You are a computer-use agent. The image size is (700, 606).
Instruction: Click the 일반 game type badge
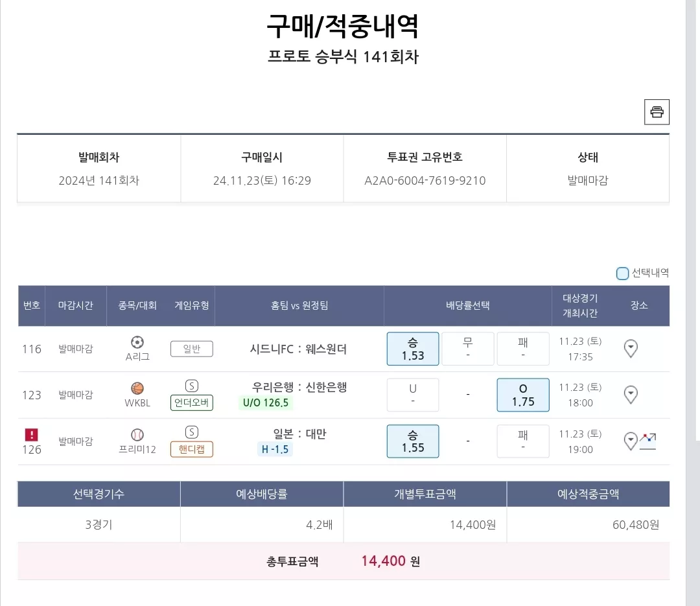pyautogui.click(x=191, y=349)
